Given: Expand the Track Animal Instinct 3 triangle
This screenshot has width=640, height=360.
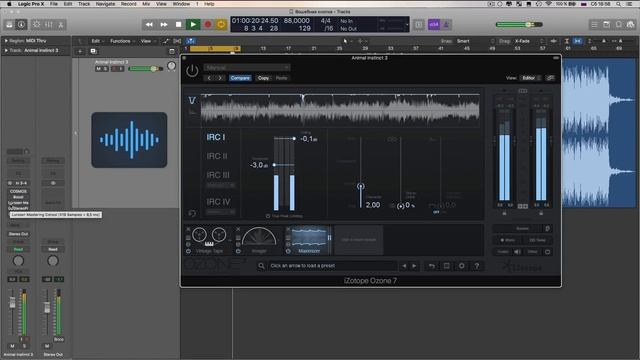Looking at the screenshot, I should point(6,50).
